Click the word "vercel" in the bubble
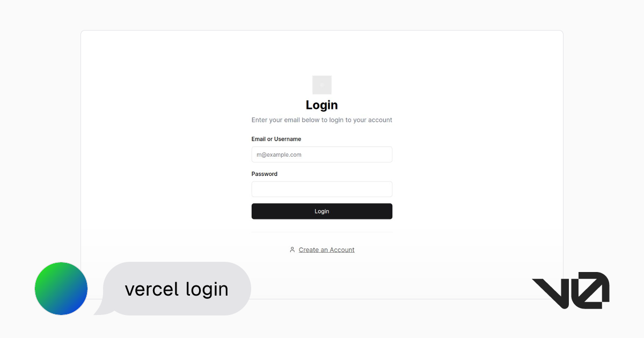This screenshot has height=338, width=644. pyautogui.click(x=151, y=289)
